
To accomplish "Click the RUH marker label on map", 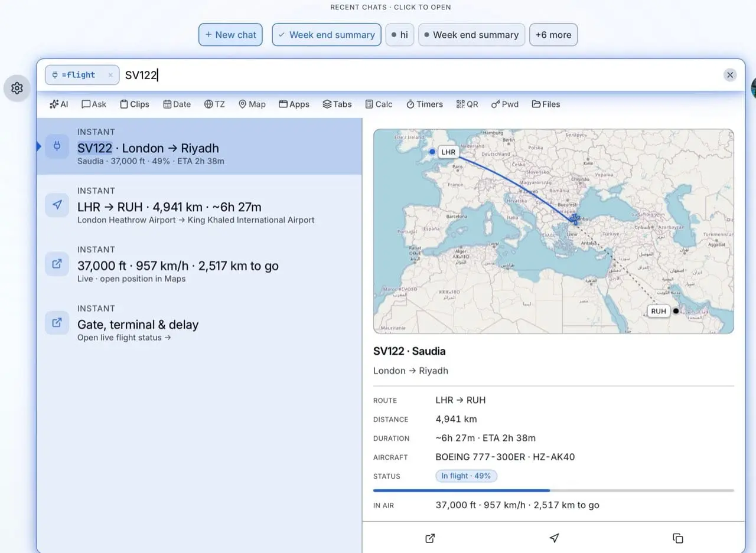I will [x=659, y=311].
